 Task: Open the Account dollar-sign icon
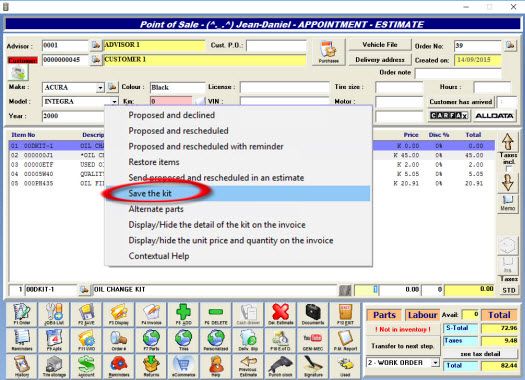click(x=86, y=366)
